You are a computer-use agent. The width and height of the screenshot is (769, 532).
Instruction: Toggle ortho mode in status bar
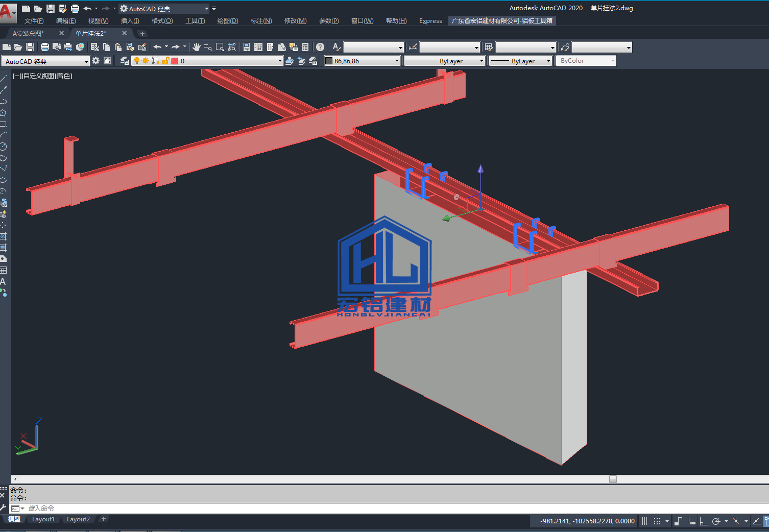(704, 521)
